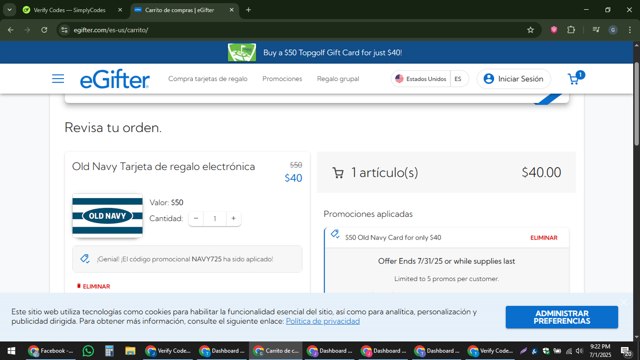Open the Promociones menu item

point(282,79)
